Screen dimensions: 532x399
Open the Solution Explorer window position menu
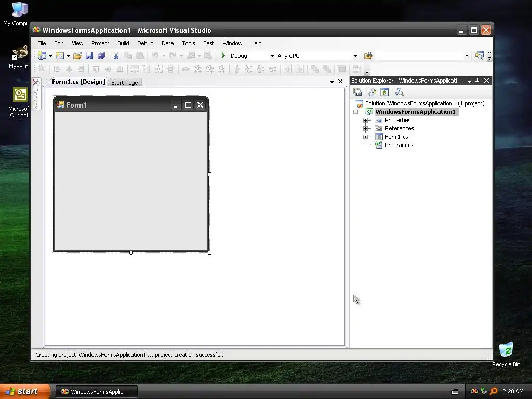click(469, 81)
